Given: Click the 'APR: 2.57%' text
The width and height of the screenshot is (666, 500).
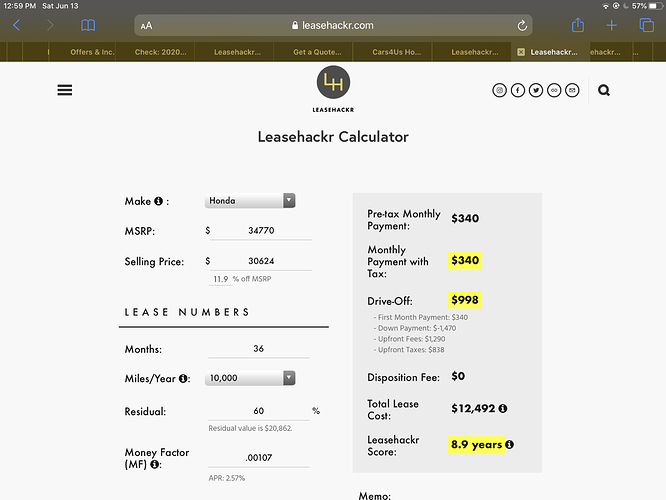Looking at the screenshot, I should coord(227,478).
